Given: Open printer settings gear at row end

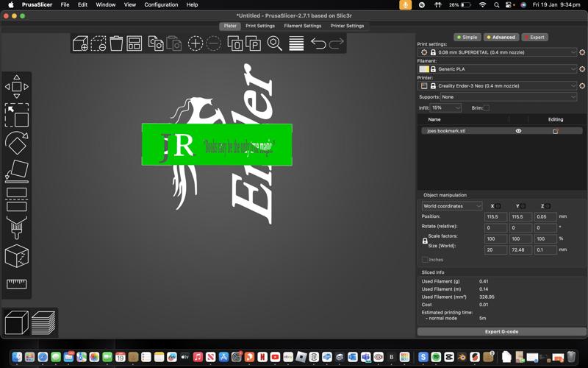Looking at the screenshot, I should pos(582,86).
